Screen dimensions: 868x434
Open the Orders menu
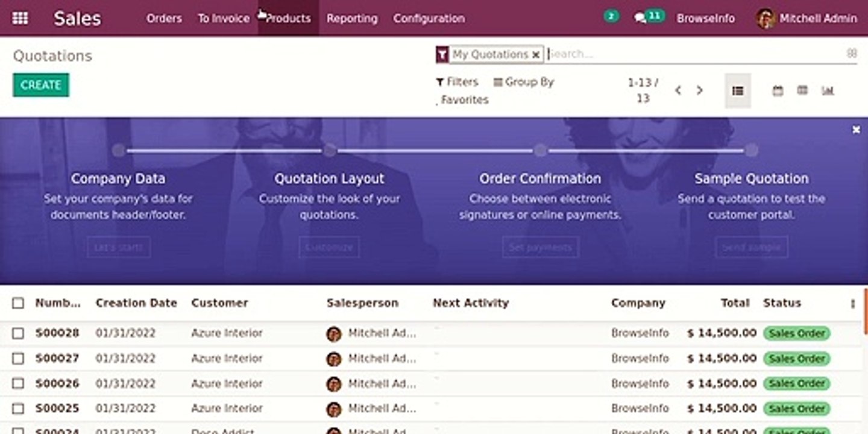point(164,19)
